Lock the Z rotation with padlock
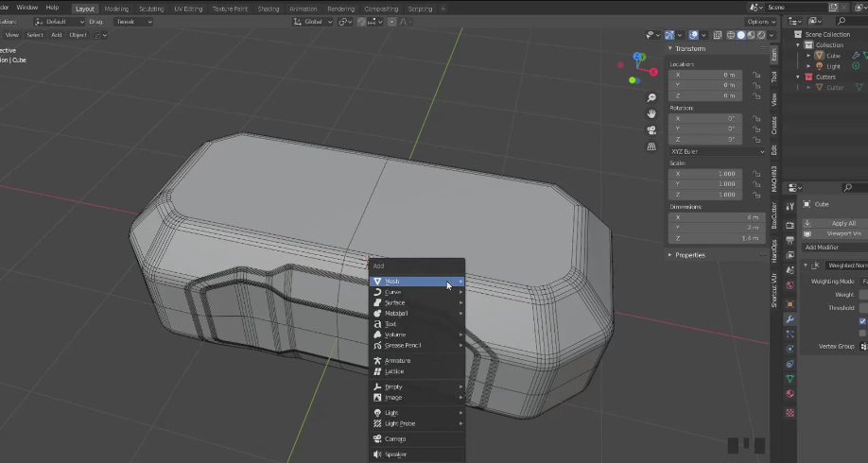Screen dimensions: 868x463 756,140
